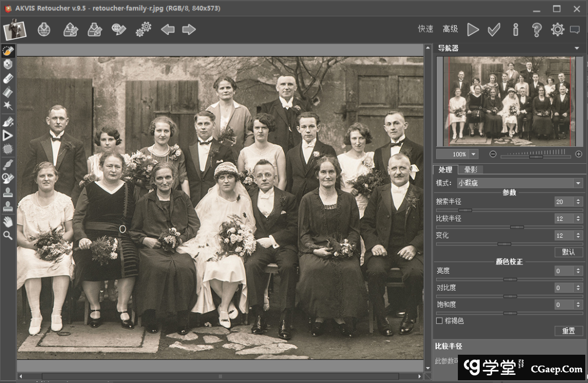Open the AKVIS home page globe icon
The width and height of the screenshot is (588, 383).
point(44,29)
